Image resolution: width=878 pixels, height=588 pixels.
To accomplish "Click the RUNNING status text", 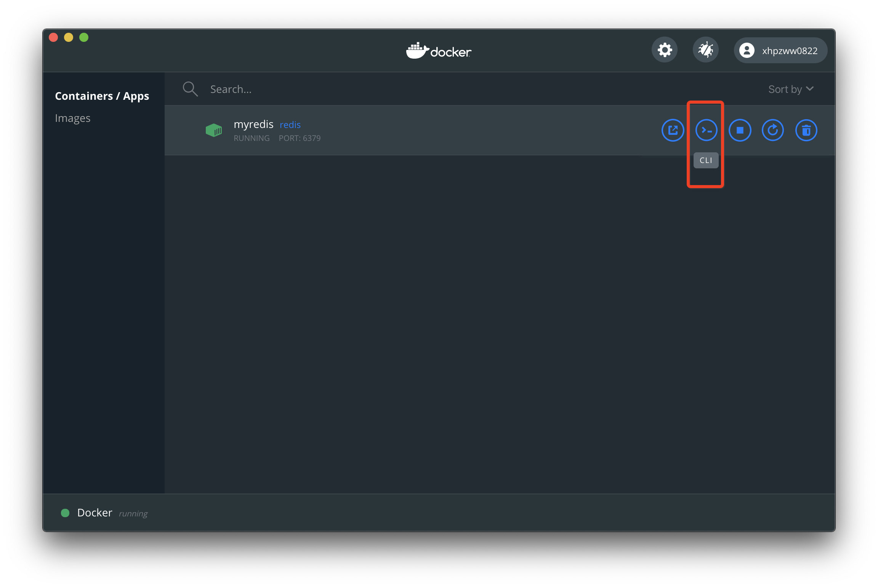I will pyautogui.click(x=252, y=138).
